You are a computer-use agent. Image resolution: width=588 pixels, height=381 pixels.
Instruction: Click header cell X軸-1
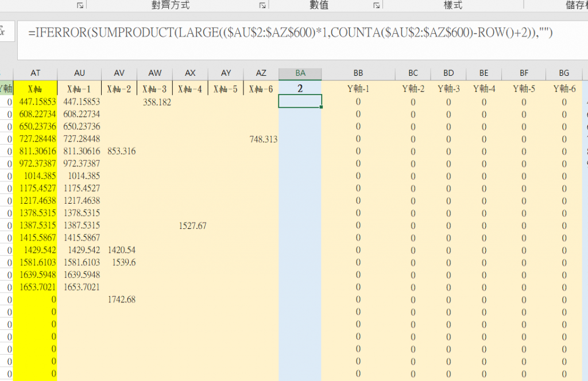79,89
